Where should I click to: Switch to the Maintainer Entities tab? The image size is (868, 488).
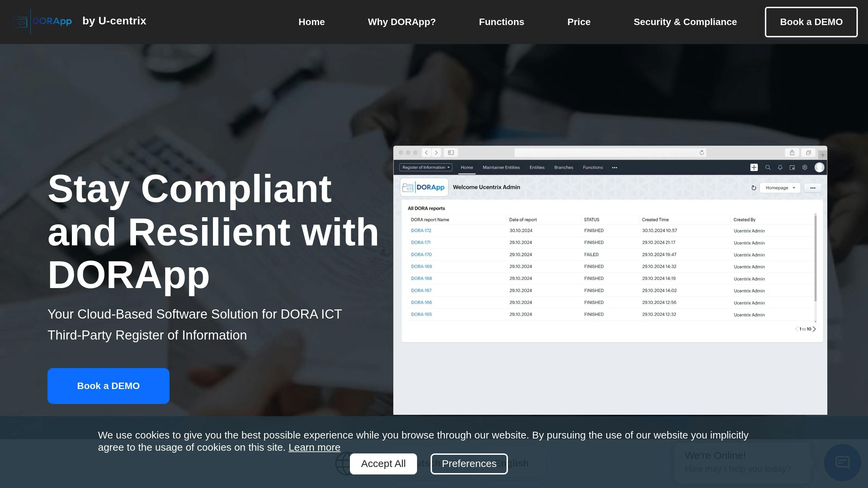501,167
